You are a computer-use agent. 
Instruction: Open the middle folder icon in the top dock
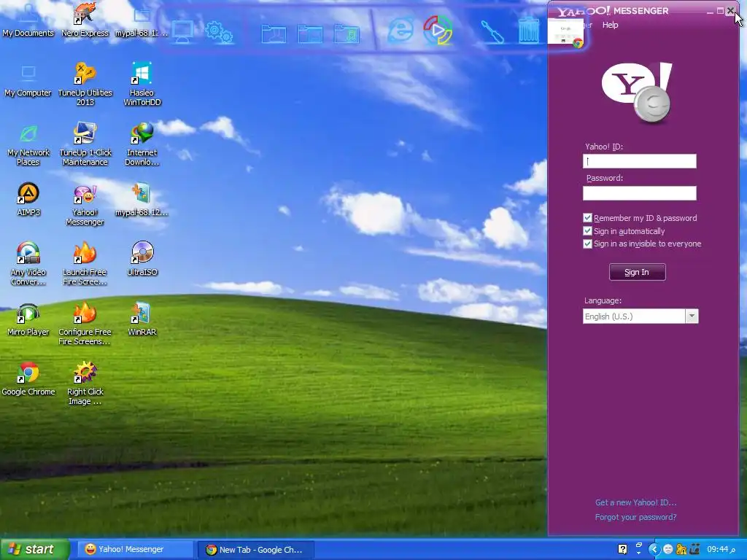tap(310, 34)
